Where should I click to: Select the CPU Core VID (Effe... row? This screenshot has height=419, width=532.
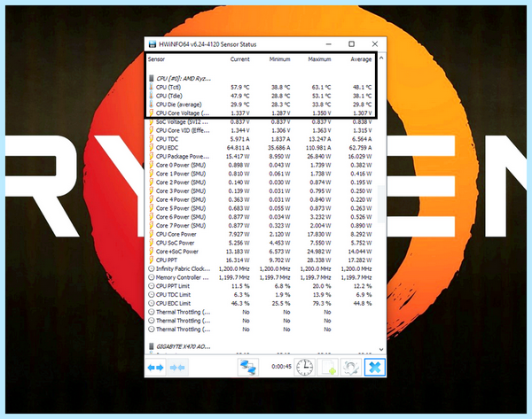(261, 130)
